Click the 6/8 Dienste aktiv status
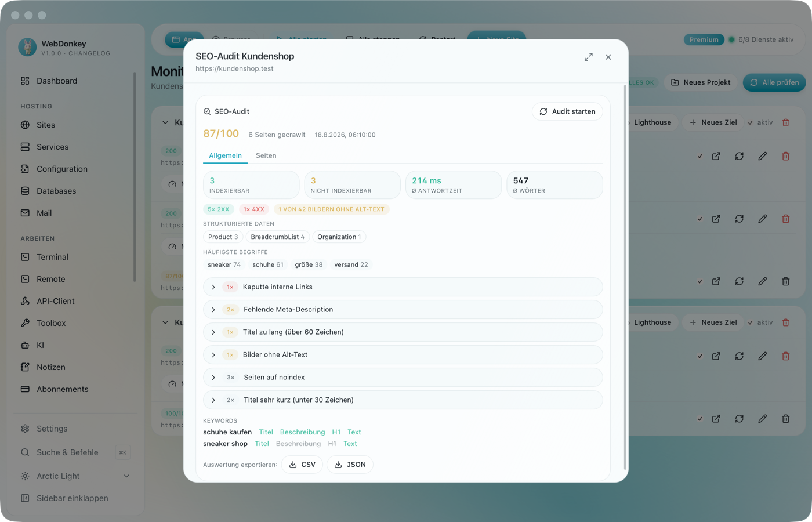Viewport: 812px width, 522px height. [x=761, y=39]
